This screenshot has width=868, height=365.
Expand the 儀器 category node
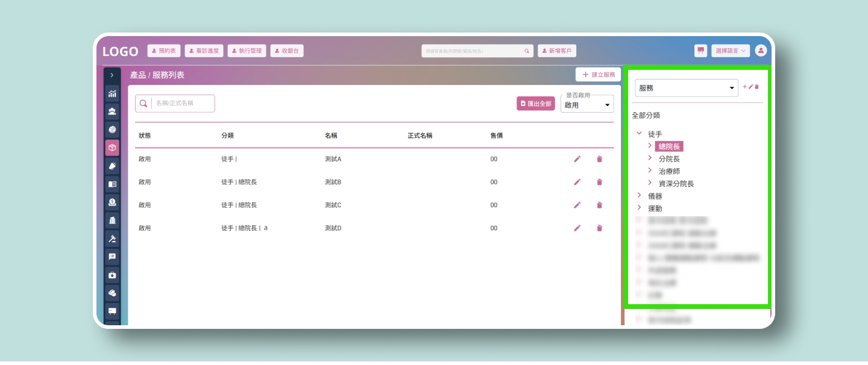pos(639,195)
